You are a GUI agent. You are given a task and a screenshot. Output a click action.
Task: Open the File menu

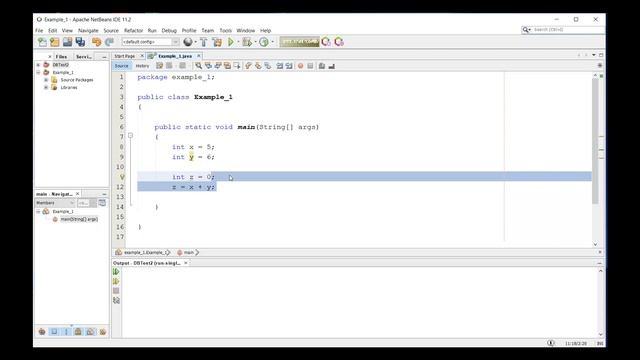pyautogui.click(x=39, y=31)
